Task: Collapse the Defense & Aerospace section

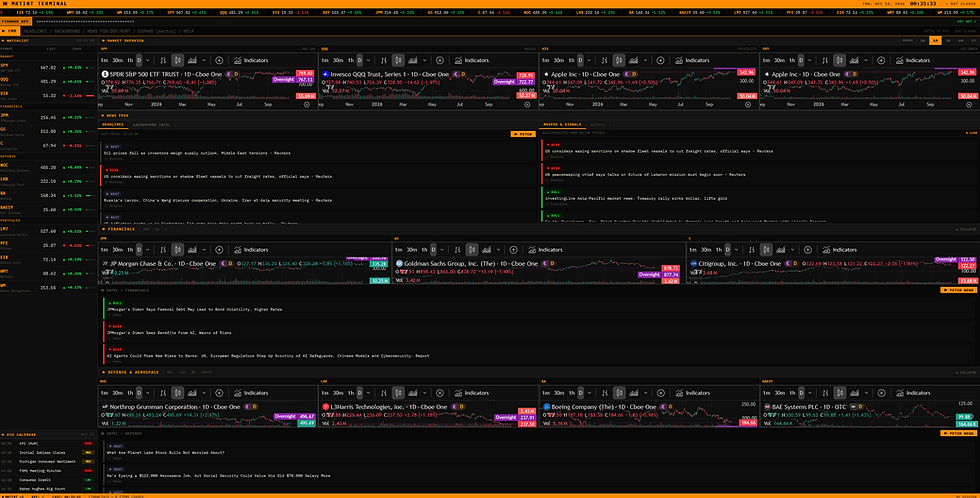Action: (x=966, y=372)
